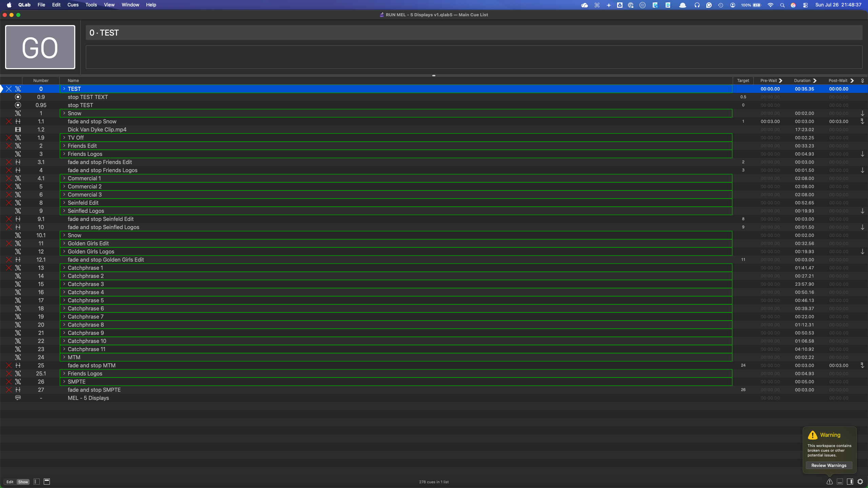868x488 pixels.
Task: Open the Edit menu in menu bar
Action: click(x=56, y=5)
